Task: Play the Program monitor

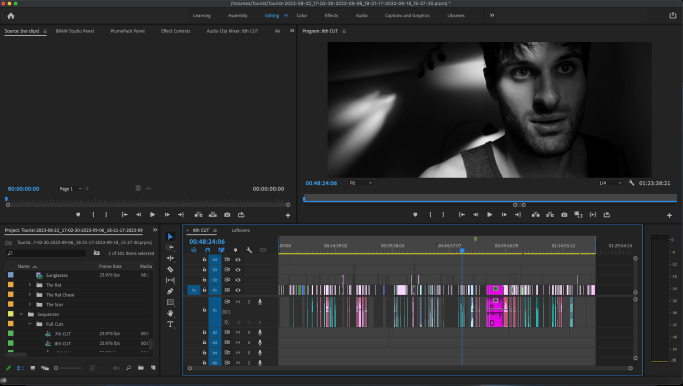Action: 490,215
